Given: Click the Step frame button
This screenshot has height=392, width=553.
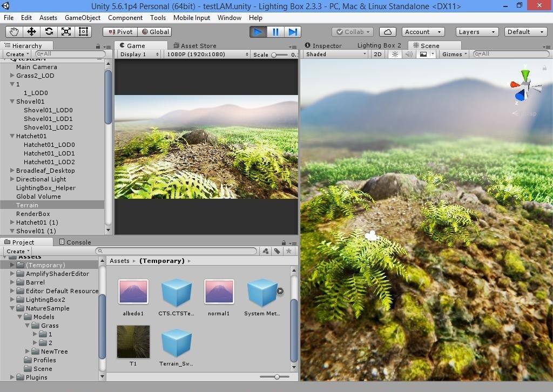Looking at the screenshot, I should point(293,32).
